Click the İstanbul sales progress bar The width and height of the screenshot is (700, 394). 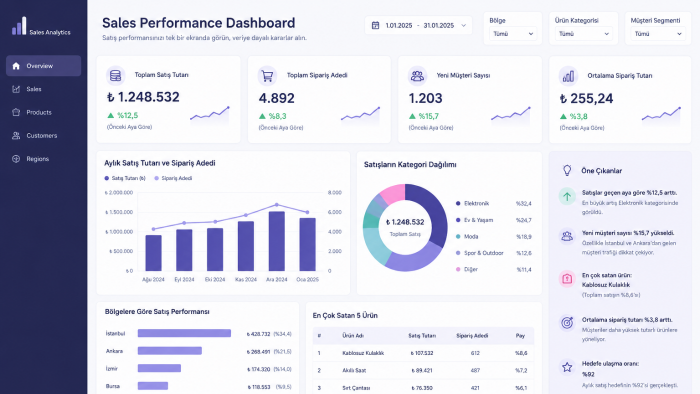[184, 333]
